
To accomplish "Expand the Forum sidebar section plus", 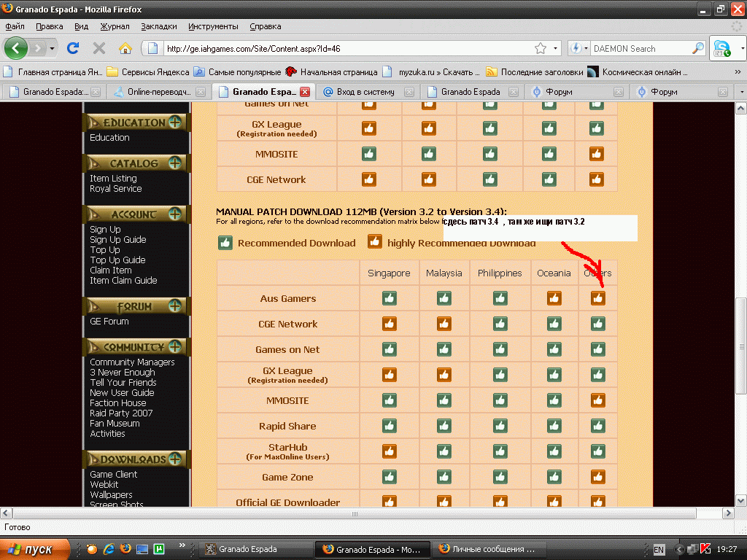I will click(x=175, y=306).
